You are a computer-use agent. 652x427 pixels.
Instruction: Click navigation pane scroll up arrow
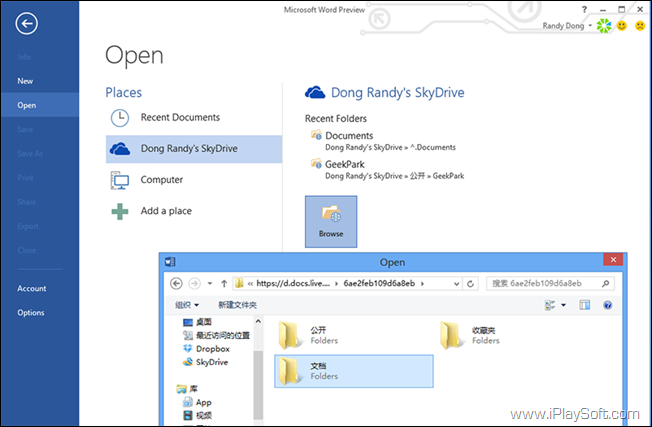258,321
